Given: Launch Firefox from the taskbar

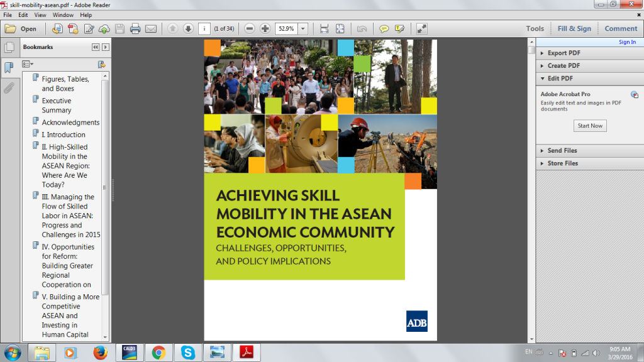Looking at the screenshot, I should click(100, 353).
